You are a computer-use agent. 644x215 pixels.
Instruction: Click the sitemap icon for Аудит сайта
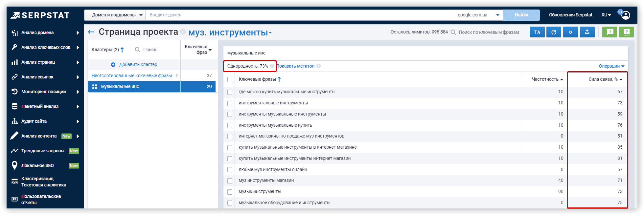[x=14, y=121]
